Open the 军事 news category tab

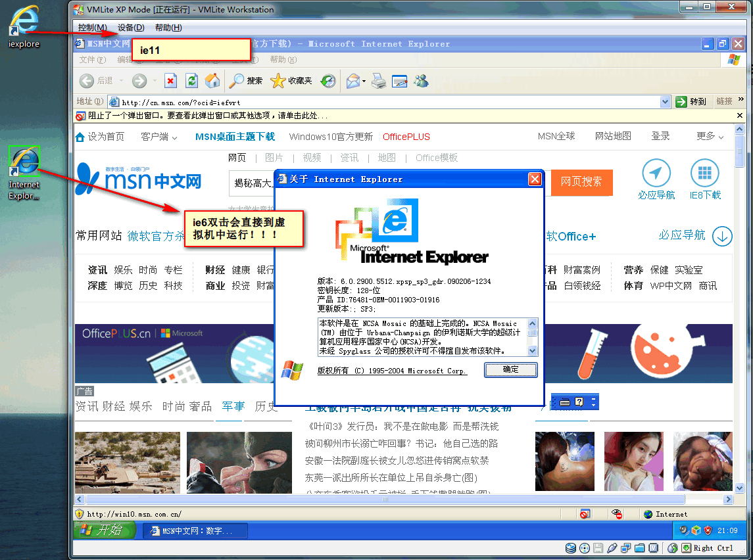[233, 407]
